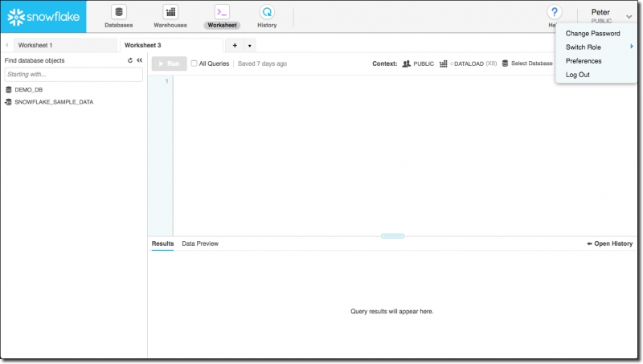Viewport: 643px width, 364px height.
Task: Click the DATALOAD (XS) warehouse label
Action: coord(475,63)
